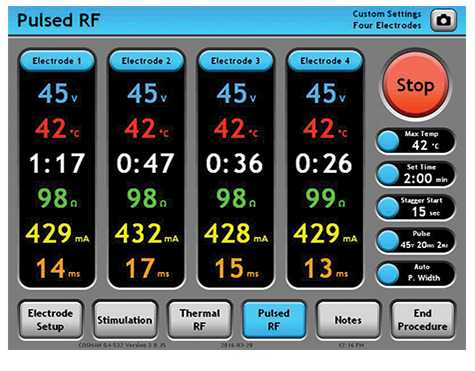Switch to the Thermal RF tab
475x371 pixels.
[199, 320]
